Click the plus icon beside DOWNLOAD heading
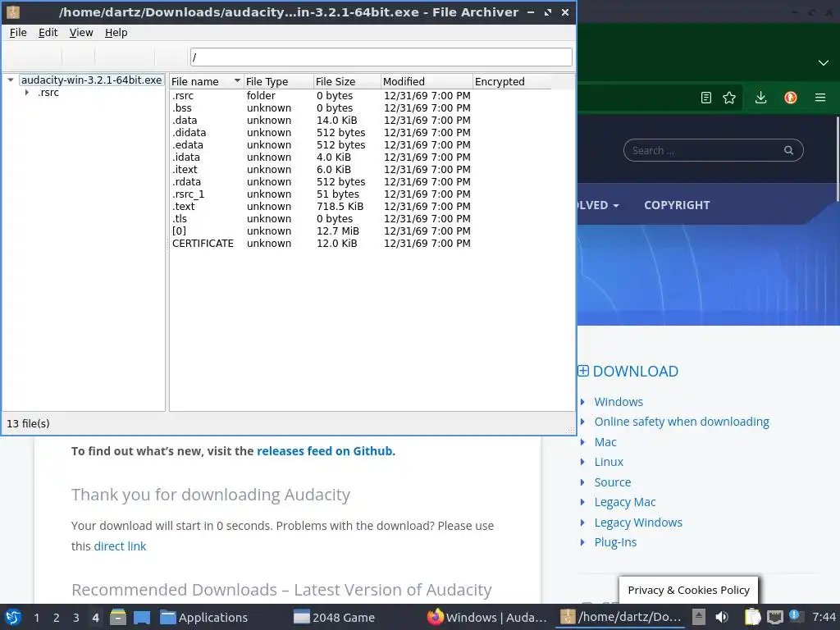This screenshot has height=630, width=840. (583, 371)
